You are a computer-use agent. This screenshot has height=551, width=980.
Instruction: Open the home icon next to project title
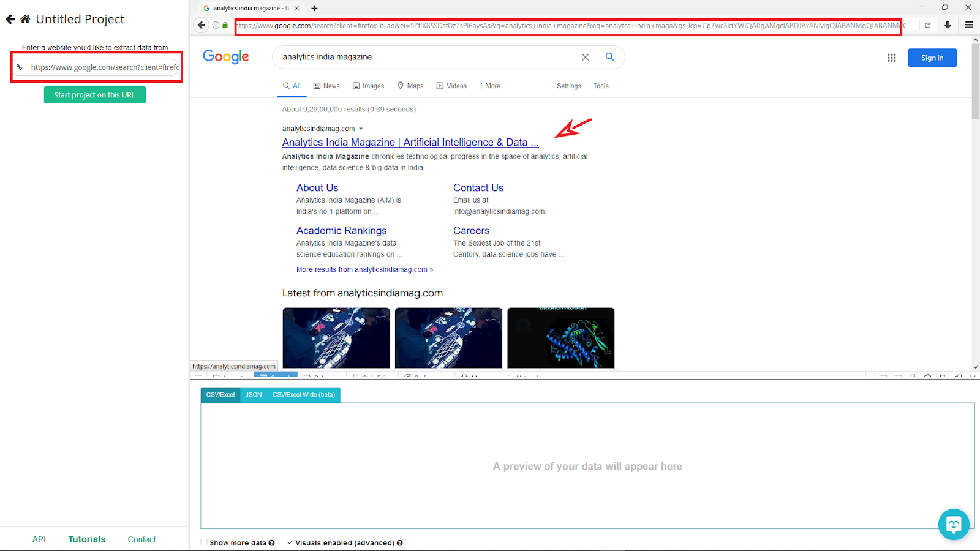pos(25,19)
